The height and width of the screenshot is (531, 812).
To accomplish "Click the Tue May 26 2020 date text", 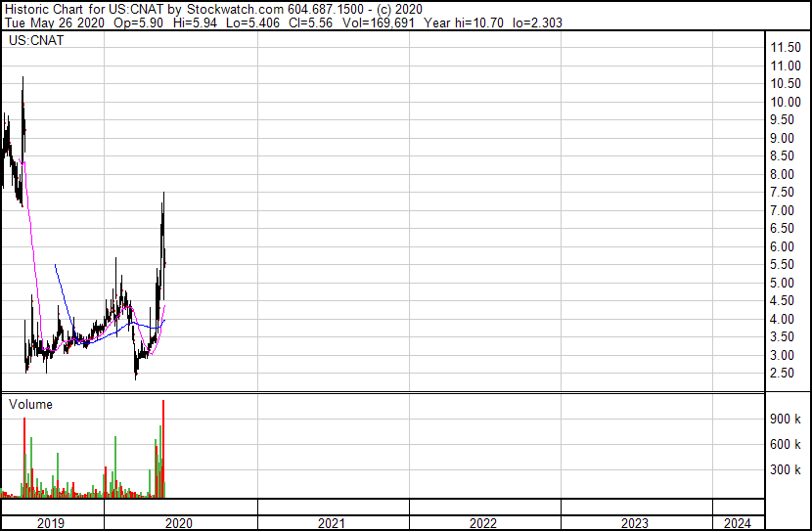I will click(x=55, y=22).
